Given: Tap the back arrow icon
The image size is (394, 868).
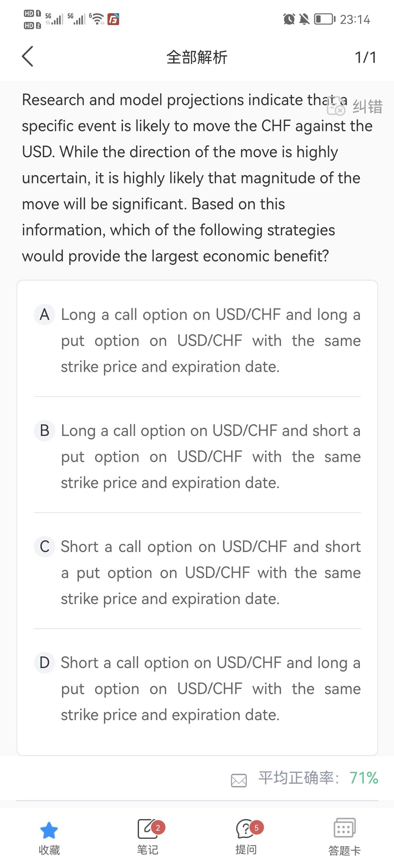Looking at the screenshot, I should point(28,57).
